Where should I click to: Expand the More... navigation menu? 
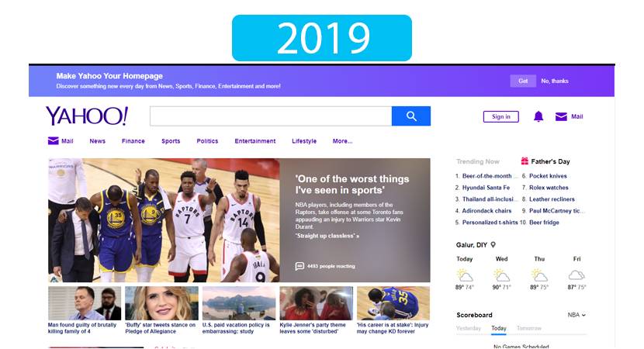[x=342, y=141]
